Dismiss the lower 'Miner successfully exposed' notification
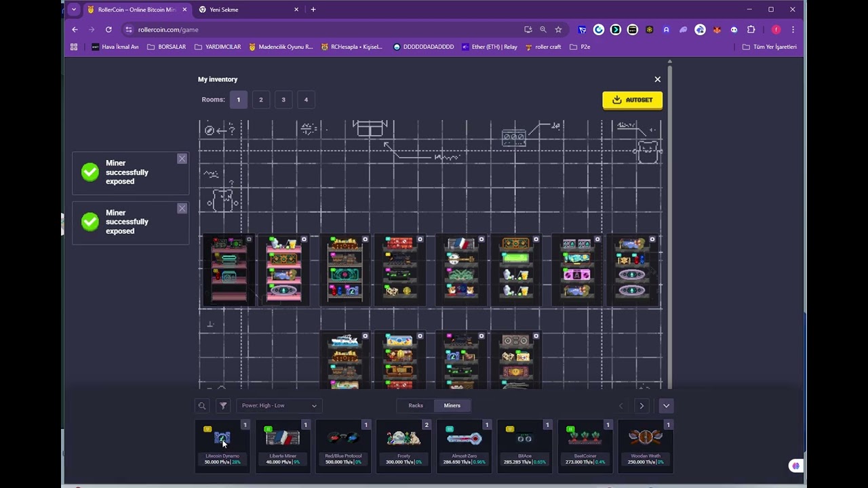The image size is (868, 488). click(x=182, y=208)
